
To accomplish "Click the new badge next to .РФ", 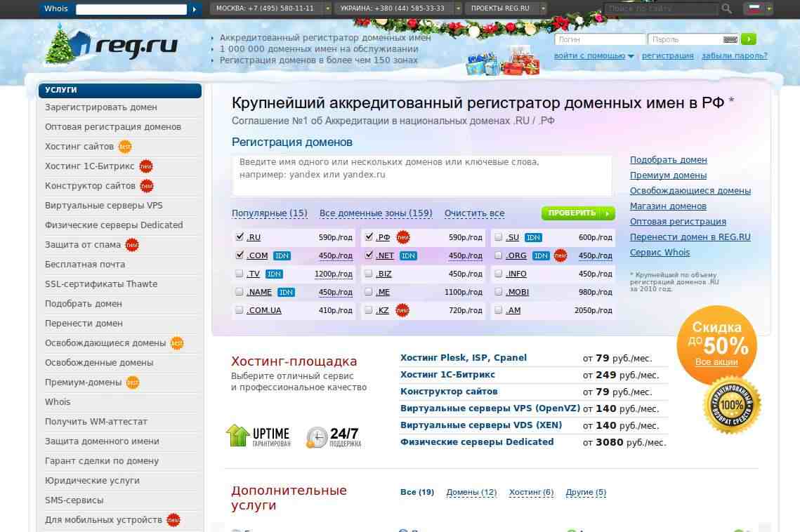I will click(x=403, y=237).
